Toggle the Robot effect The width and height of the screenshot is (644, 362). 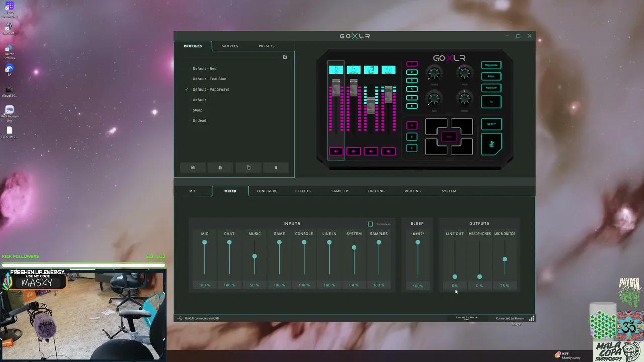[x=491, y=76]
